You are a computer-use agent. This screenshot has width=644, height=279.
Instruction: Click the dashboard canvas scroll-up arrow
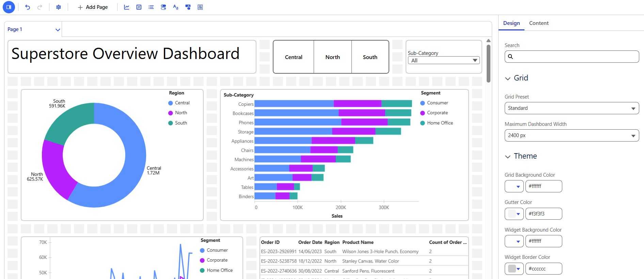[x=488, y=41]
